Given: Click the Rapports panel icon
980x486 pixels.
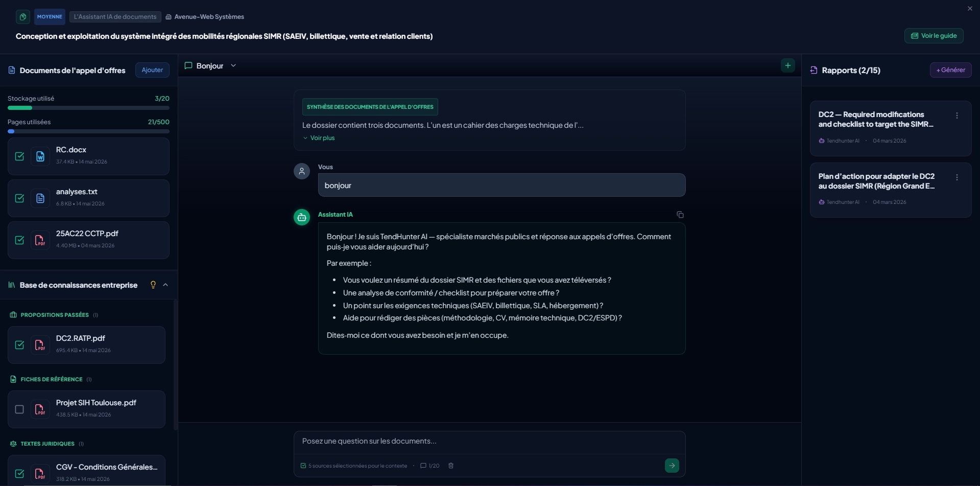Looking at the screenshot, I should pyautogui.click(x=814, y=70).
